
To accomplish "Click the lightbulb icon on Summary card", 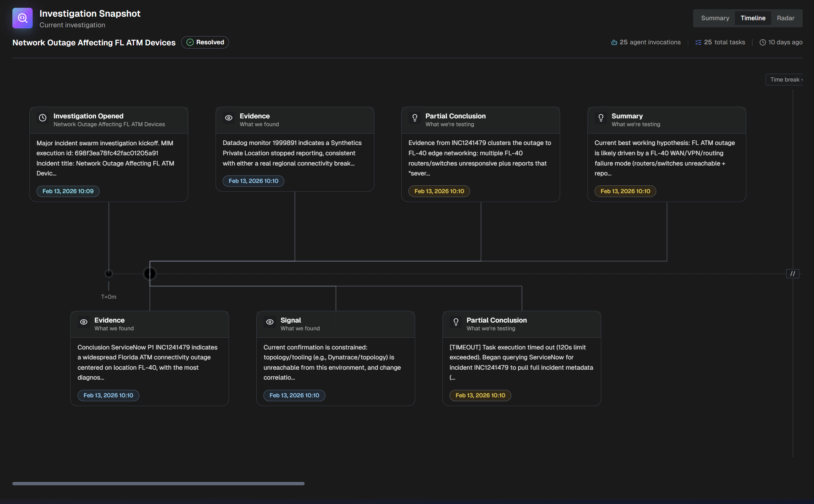I will tap(601, 118).
